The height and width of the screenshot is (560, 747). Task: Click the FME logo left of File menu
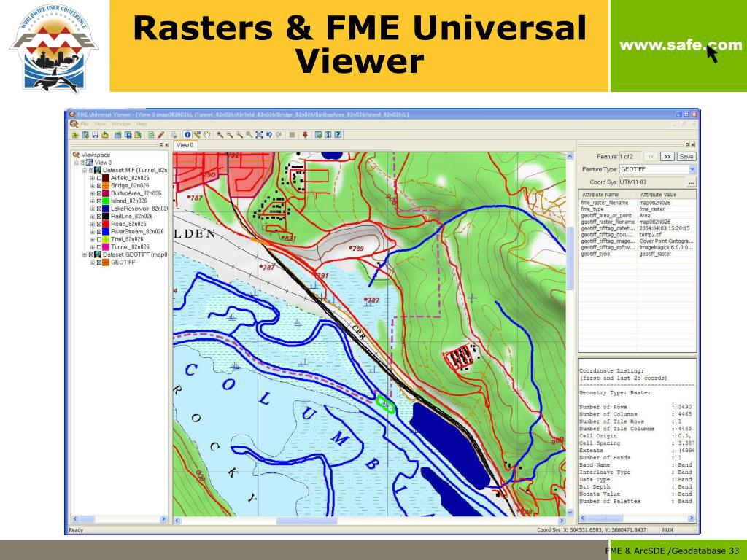[74, 124]
